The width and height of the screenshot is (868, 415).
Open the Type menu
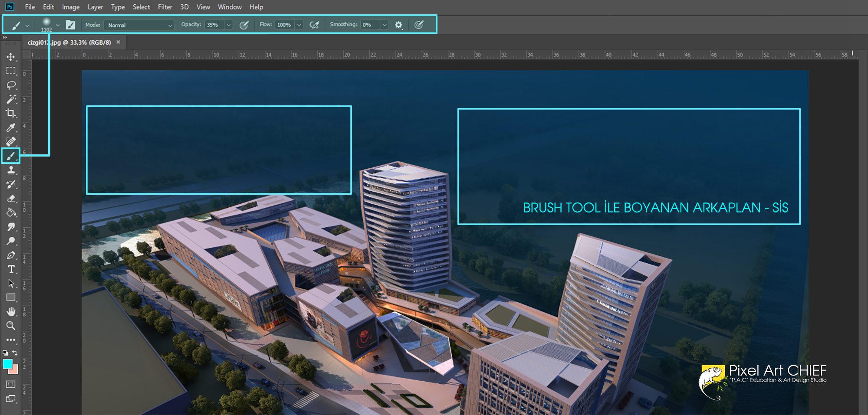pyautogui.click(x=118, y=7)
